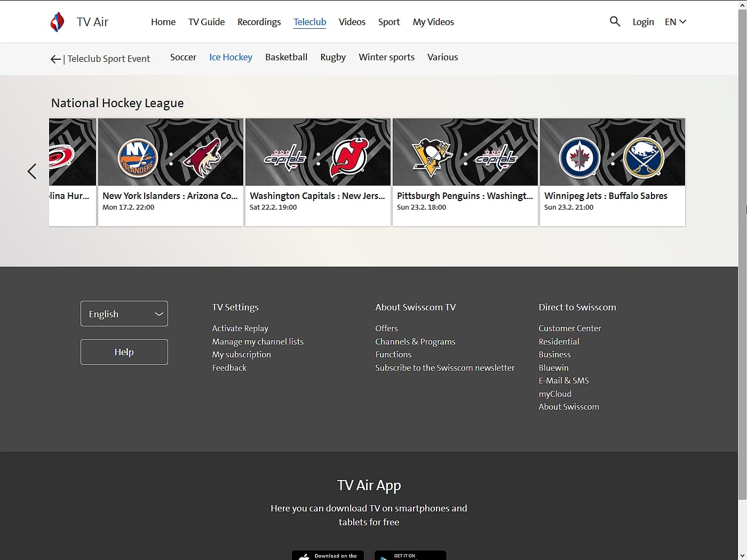Click Login
Screen dimensions: 747x560
click(x=643, y=22)
